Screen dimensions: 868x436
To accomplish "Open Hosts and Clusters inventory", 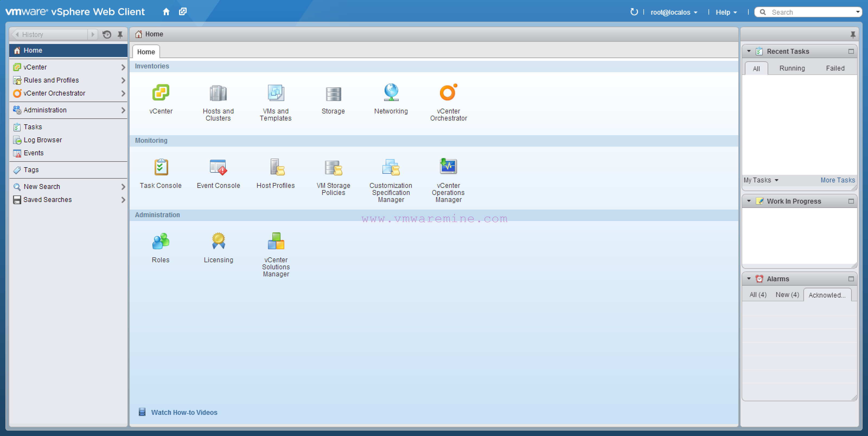I will tap(218, 93).
